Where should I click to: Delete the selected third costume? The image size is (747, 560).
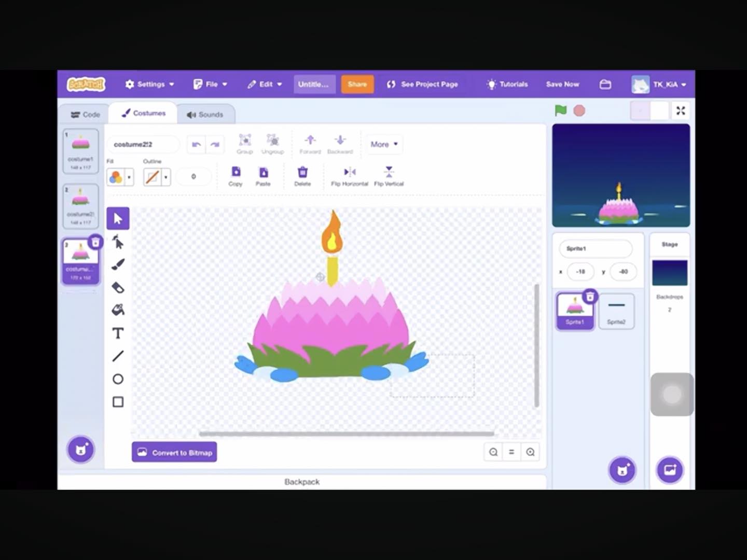coord(95,242)
